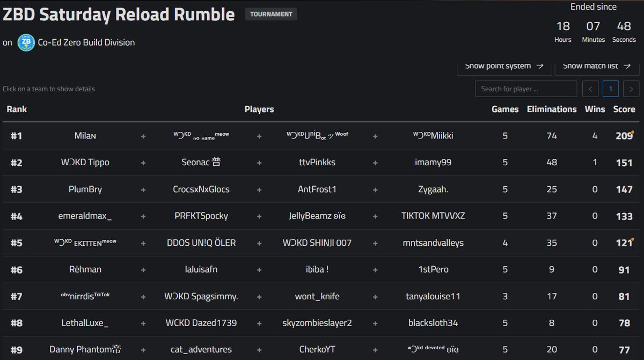Viewport: 644px width, 360px height.
Task: Select player TIKTOK MTVVXZ
Action: 433,216
